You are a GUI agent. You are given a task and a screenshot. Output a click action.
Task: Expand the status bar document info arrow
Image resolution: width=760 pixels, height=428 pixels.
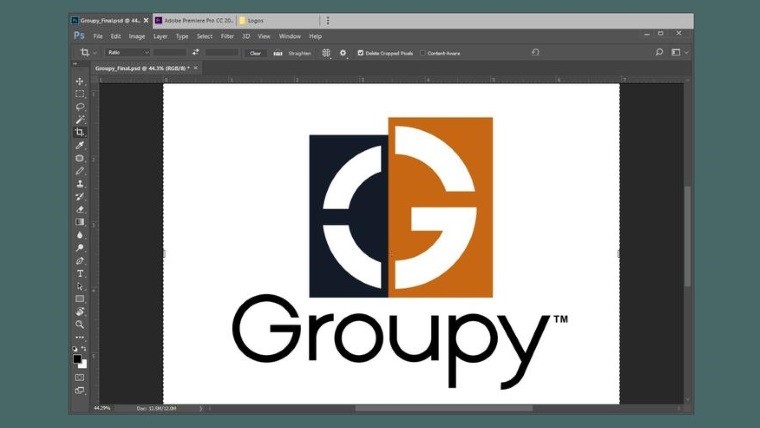coord(201,409)
